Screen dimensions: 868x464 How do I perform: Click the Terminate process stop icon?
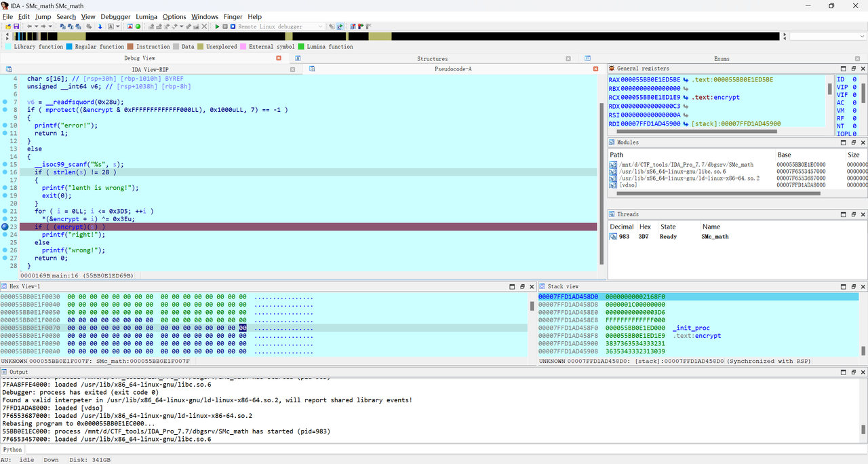233,26
